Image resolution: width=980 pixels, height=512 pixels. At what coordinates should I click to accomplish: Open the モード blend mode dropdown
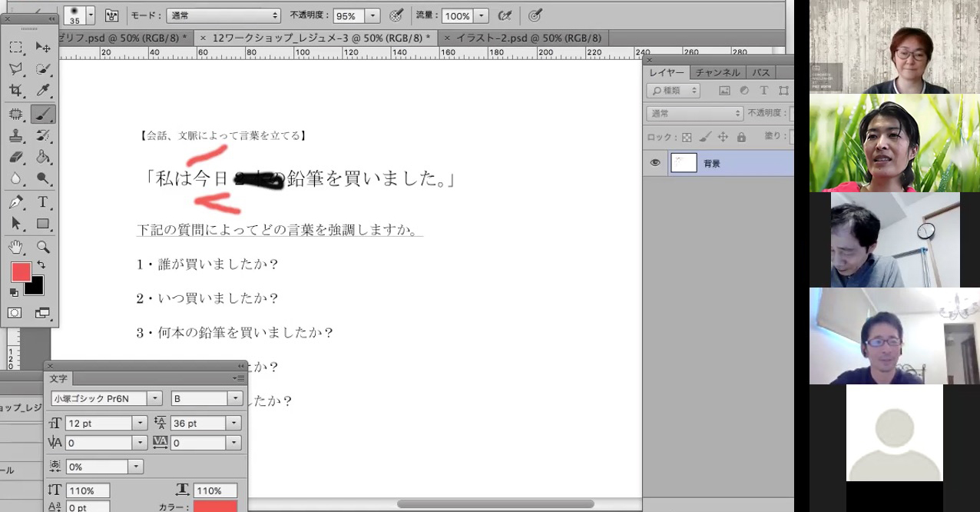(x=223, y=15)
